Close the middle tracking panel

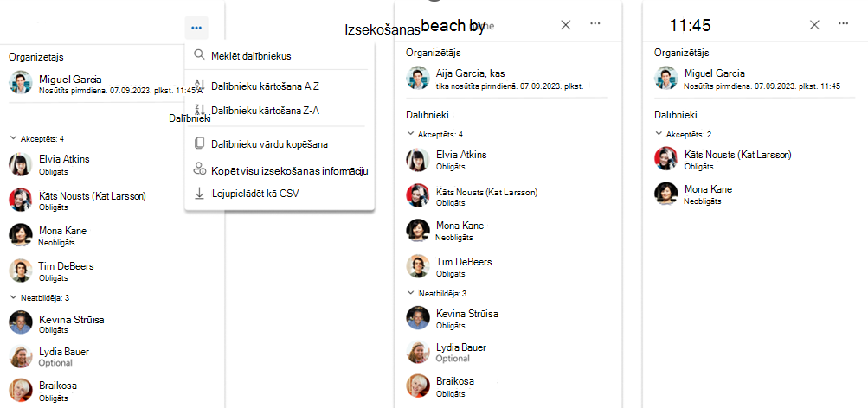565,24
